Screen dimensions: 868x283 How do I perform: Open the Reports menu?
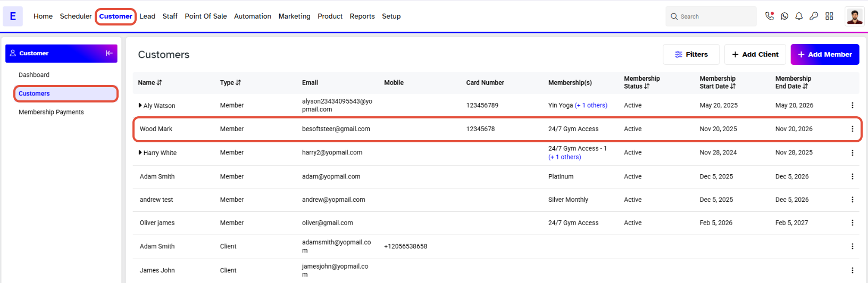(362, 16)
